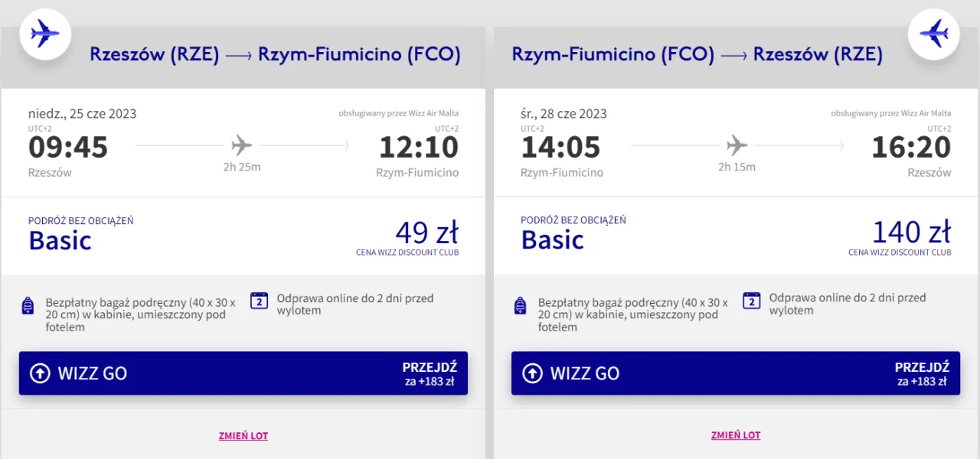This screenshot has width=980, height=459.
Task: Click the online check-in calendar icon for outbound flight
Action: coord(260,301)
